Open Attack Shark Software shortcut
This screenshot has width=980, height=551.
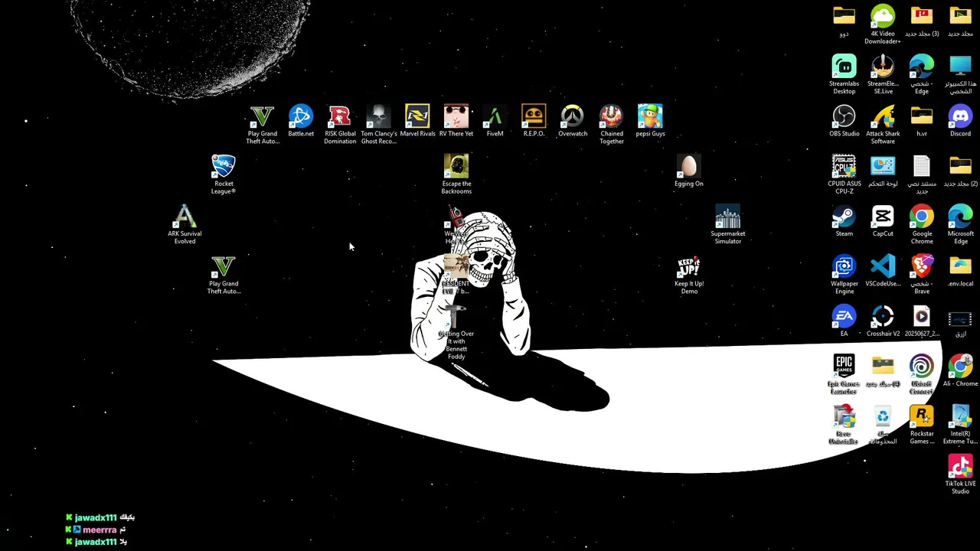(x=883, y=124)
